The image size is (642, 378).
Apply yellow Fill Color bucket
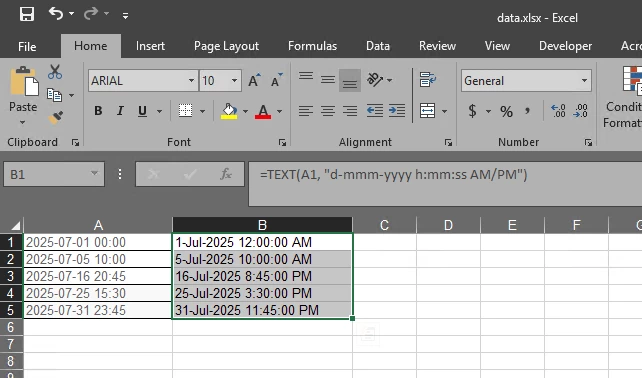(229, 111)
